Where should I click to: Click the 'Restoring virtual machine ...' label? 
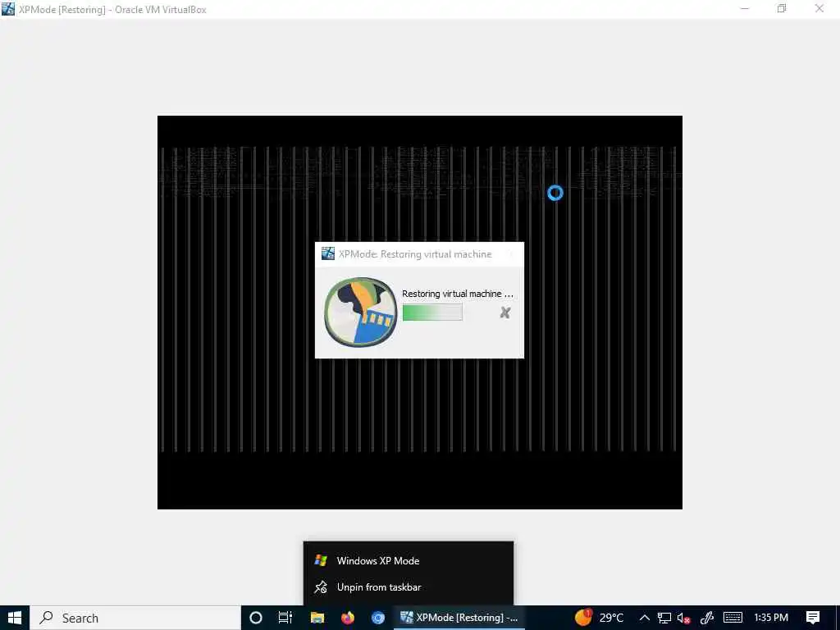[458, 294]
